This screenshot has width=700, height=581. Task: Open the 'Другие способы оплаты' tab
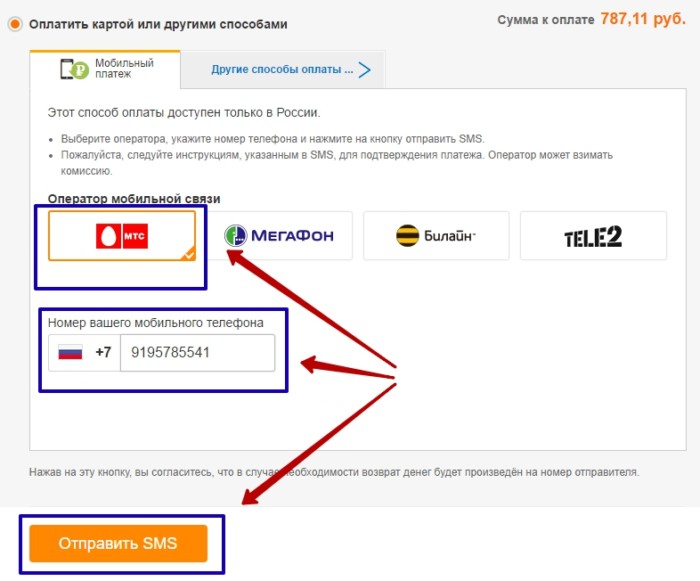pyautogui.click(x=281, y=70)
